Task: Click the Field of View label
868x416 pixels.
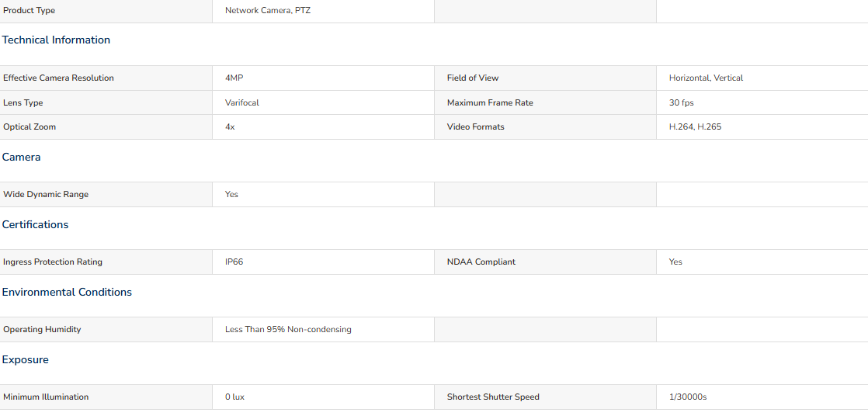Action: click(473, 78)
